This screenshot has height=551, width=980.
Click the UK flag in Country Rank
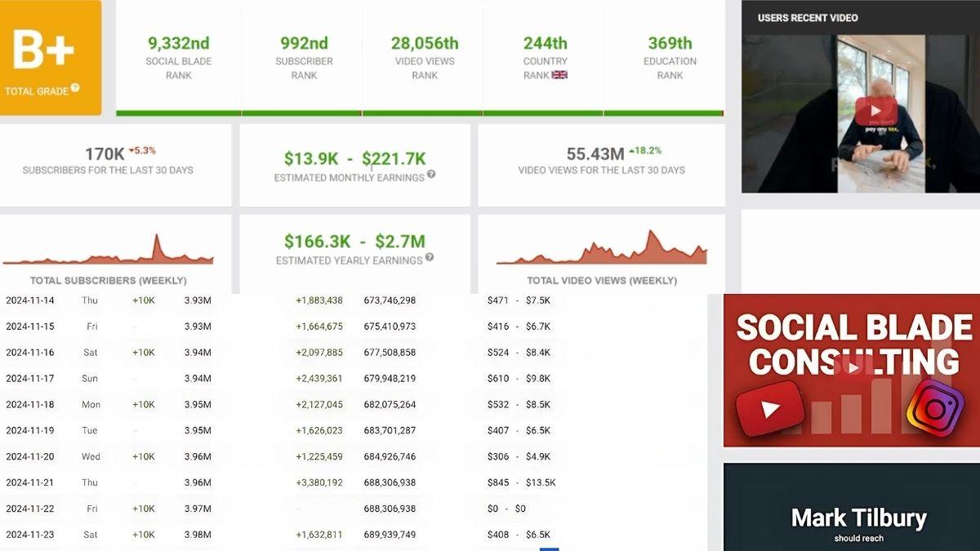click(559, 75)
